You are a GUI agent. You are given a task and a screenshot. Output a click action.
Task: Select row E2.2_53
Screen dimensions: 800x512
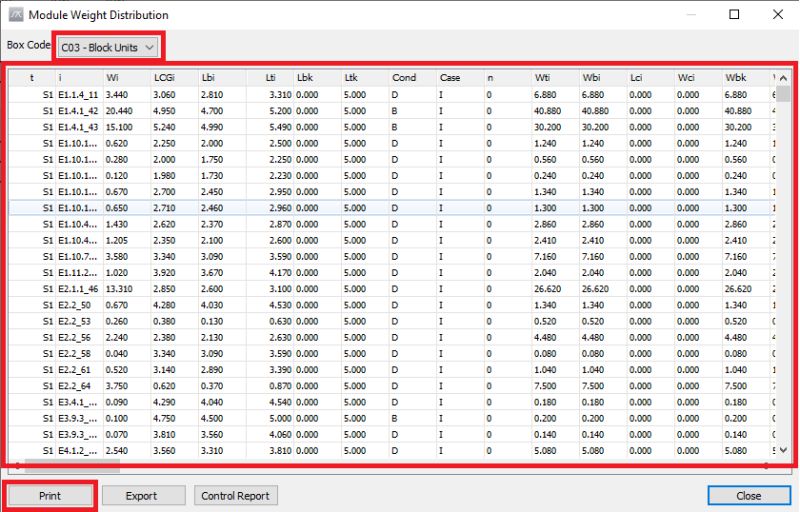392,321
